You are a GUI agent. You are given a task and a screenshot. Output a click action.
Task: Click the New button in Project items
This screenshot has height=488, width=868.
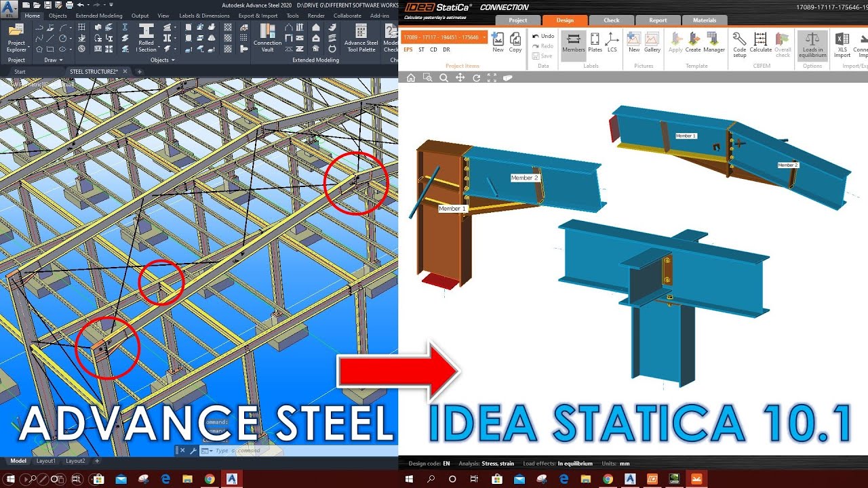(x=498, y=41)
